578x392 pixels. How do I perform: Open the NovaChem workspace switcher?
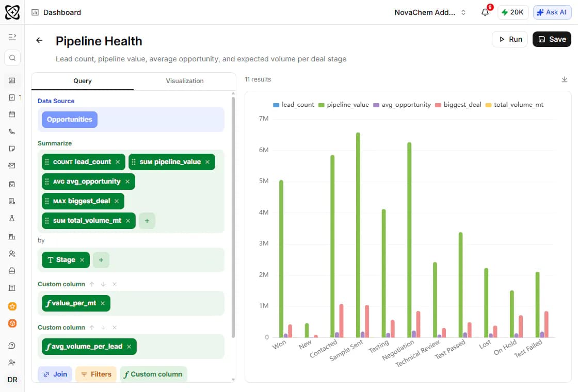(430, 12)
